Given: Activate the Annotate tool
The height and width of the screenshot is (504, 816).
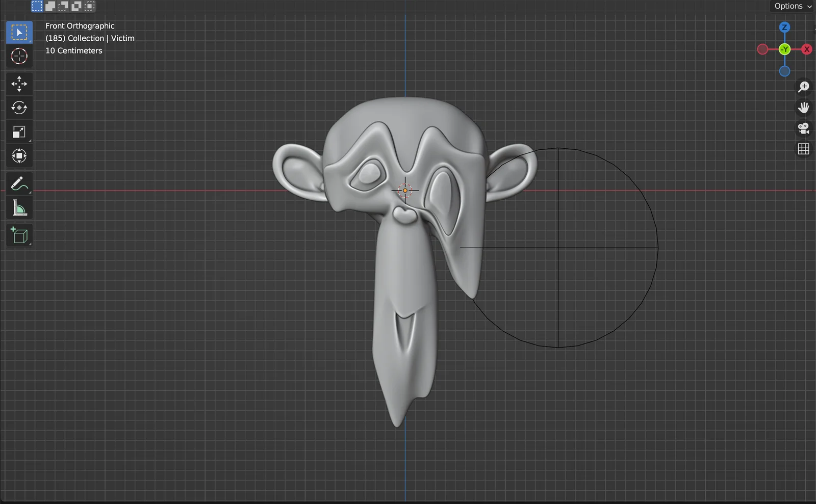Looking at the screenshot, I should (19, 183).
